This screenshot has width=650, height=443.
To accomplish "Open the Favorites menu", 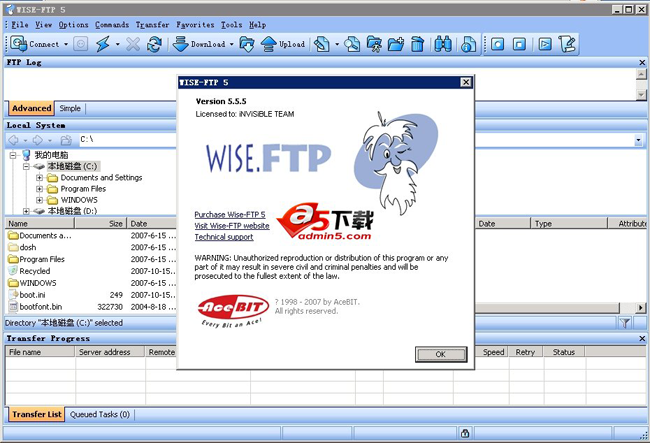I will pos(195,25).
